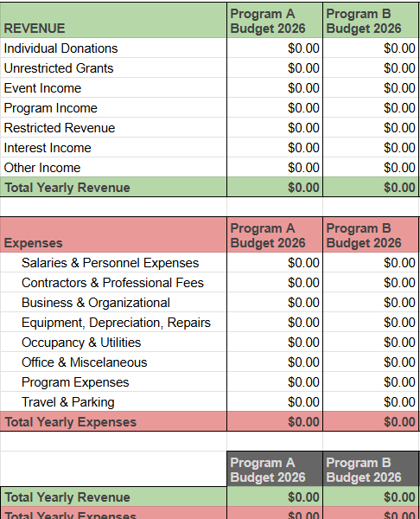Screen dimensions: 420x519
Task: Select Program A Budget 2026 revenue header
Action: 275,20
